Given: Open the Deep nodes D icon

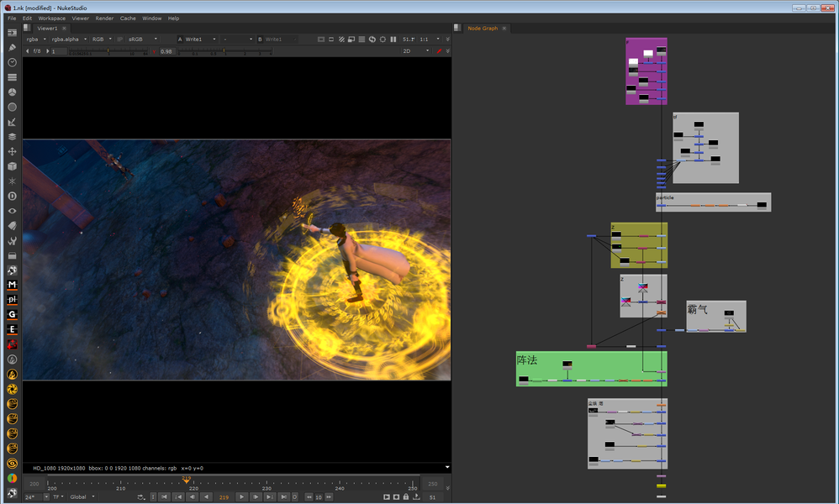Looking at the screenshot, I should [x=12, y=197].
